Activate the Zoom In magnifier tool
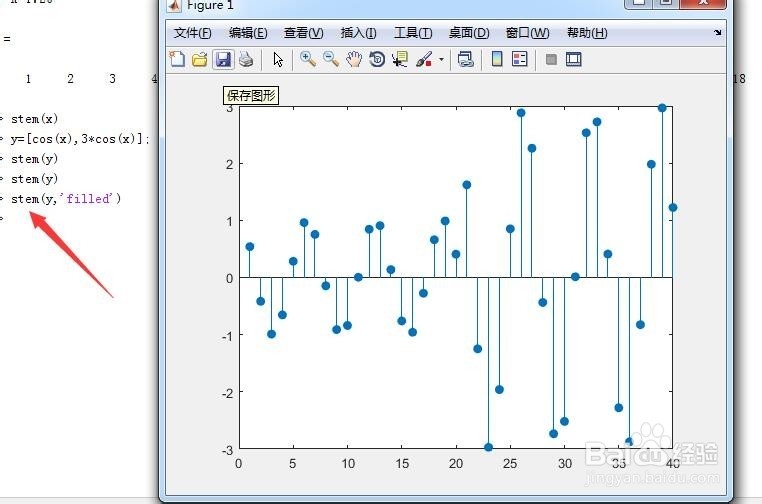762x504 pixels. [x=308, y=59]
